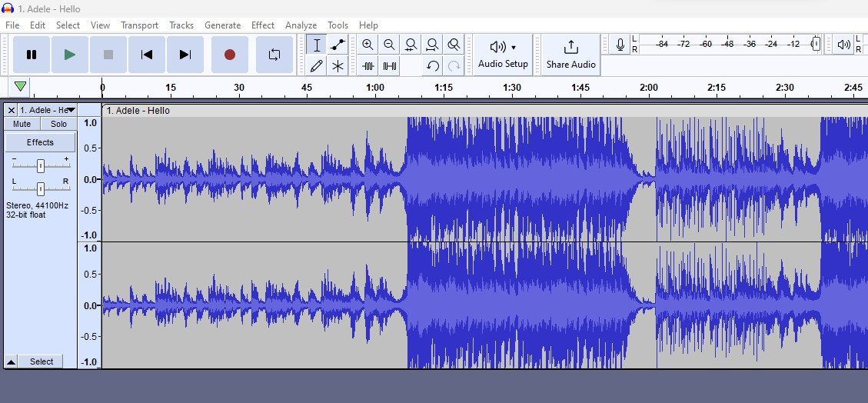Click the 'Stereo, 44100Hz' track info text
Viewport: 868px width, 403px height.
click(x=37, y=205)
